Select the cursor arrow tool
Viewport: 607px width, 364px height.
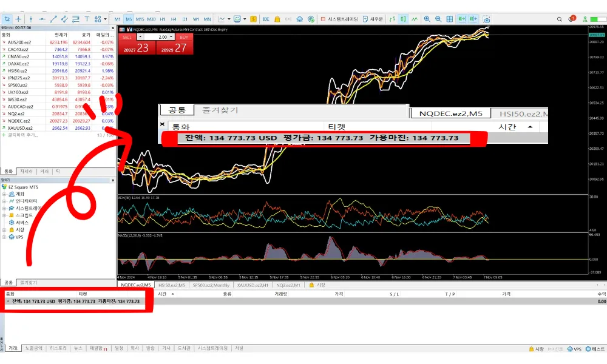(x=7, y=19)
